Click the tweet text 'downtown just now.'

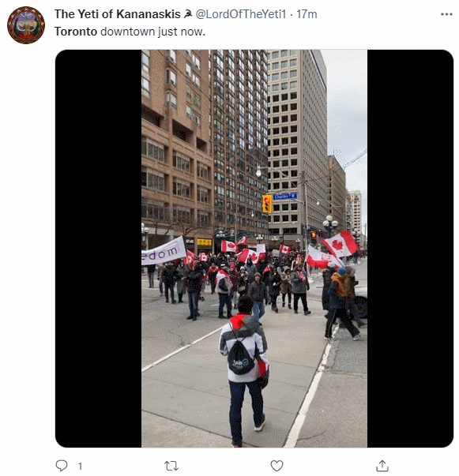point(152,32)
